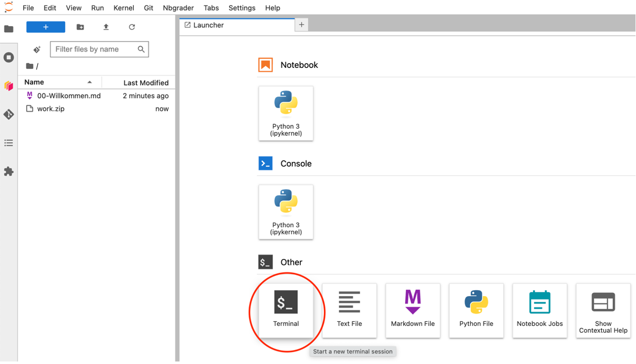Viewport: 636px width, 364px height.
Task: Open the Git sidebar panel
Action: [9, 115]
